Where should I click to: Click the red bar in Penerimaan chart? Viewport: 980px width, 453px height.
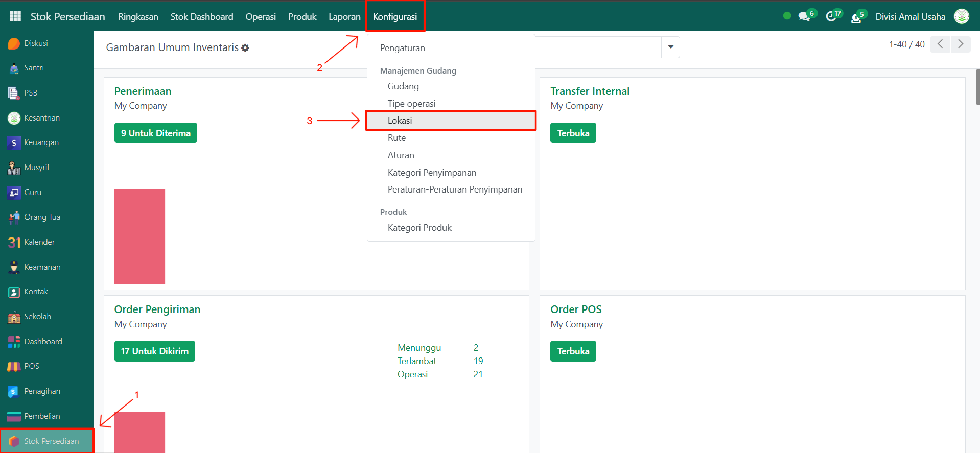pos(139,236)
